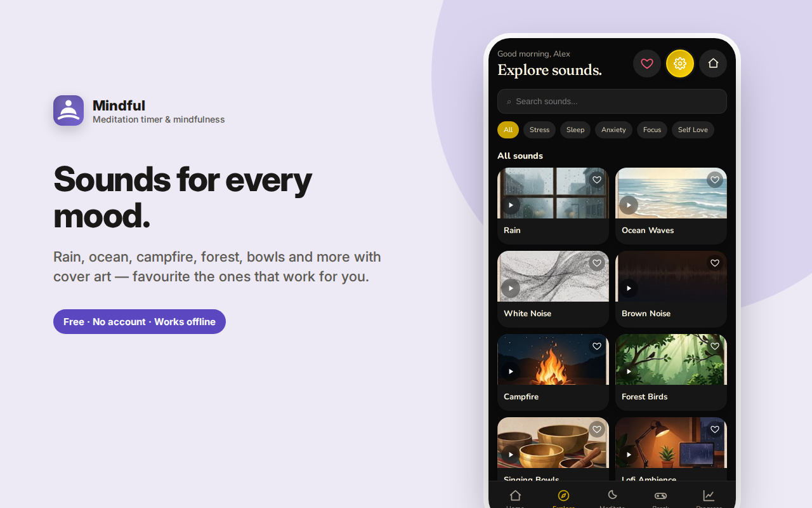
Task: Open the Forest Birds cover image
Action: coord(671,359)
